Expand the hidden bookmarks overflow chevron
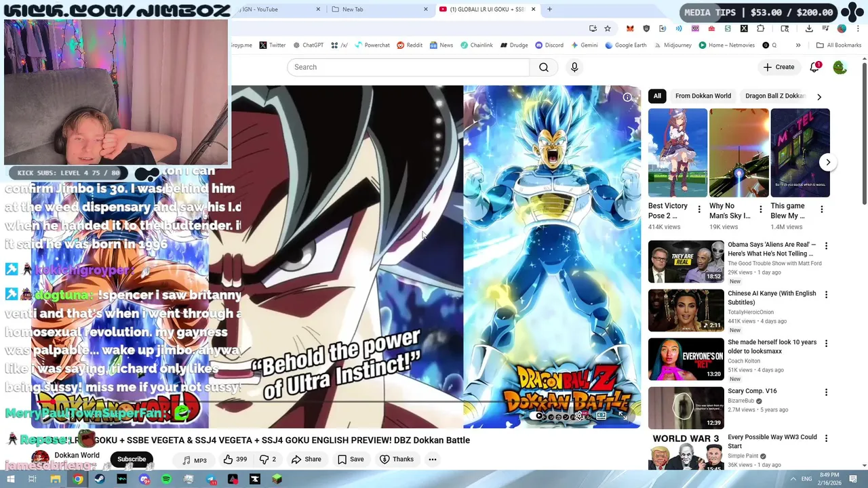Image resolution: width=868 pixels, height=488 pixels. (x=798, y=45)
